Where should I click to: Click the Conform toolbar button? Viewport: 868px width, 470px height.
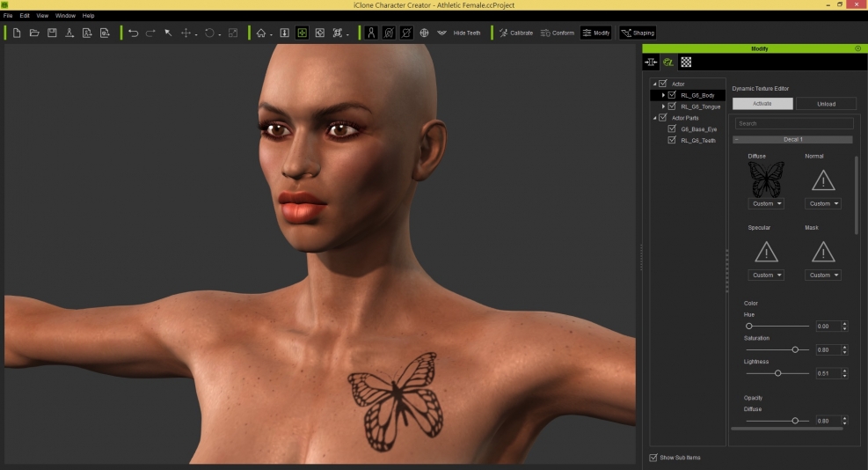pos(558,33)
